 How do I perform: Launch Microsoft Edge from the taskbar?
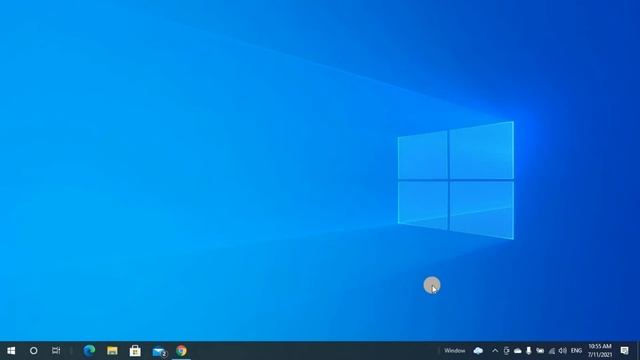89,351
